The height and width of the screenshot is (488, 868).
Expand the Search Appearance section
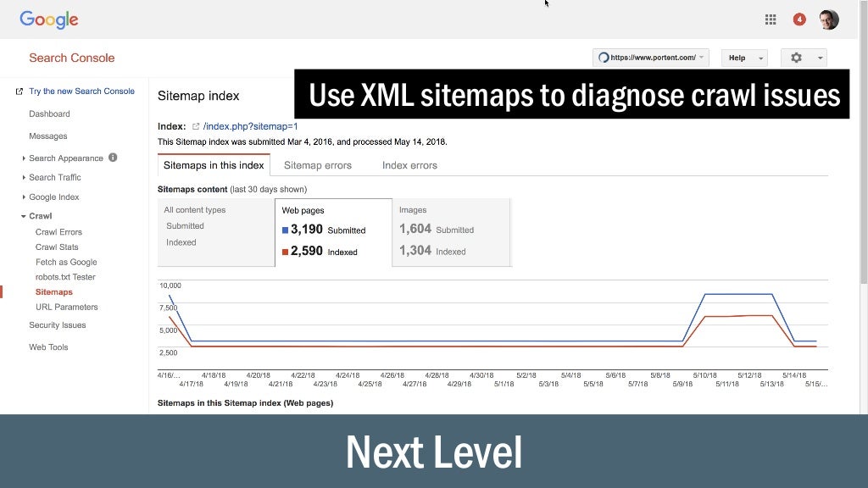coord(24,158)
